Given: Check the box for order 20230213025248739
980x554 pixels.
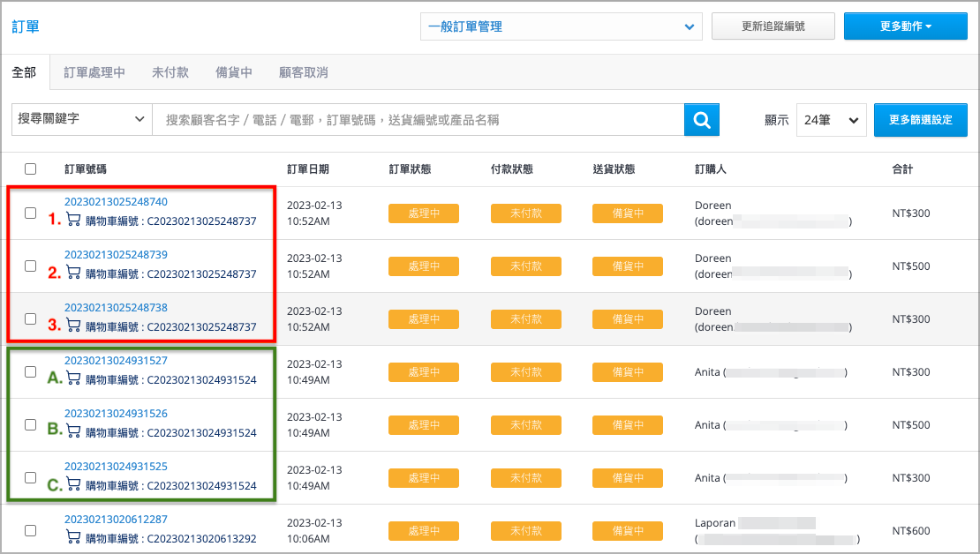Looking at the screenshot, I should pos(30,266).
